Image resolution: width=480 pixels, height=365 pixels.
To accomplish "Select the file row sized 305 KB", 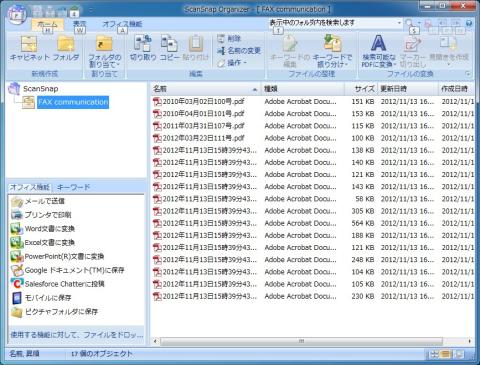I will [x=313, y=211].
